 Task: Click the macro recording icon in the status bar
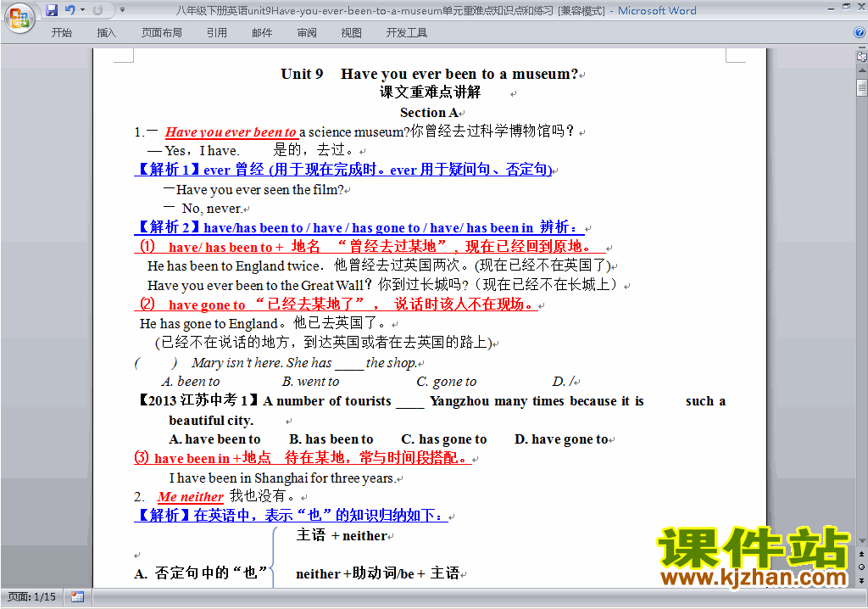[77, 597]
